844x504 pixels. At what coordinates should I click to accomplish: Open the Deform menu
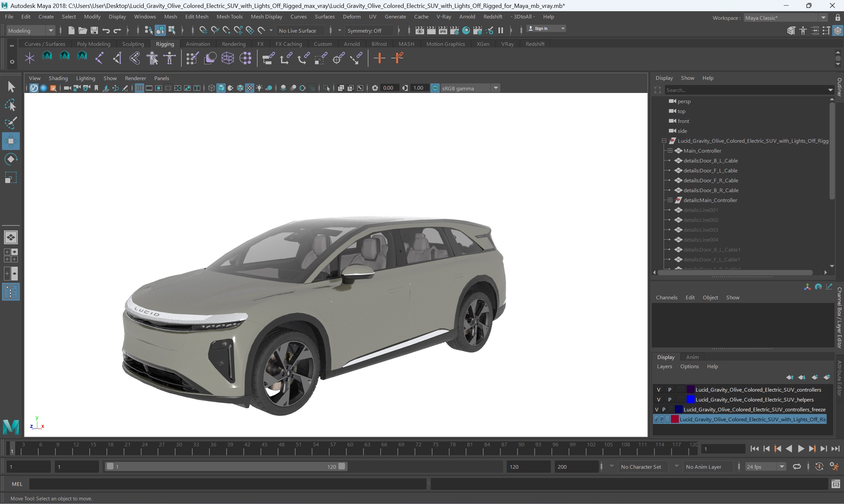tap(352, 16)
